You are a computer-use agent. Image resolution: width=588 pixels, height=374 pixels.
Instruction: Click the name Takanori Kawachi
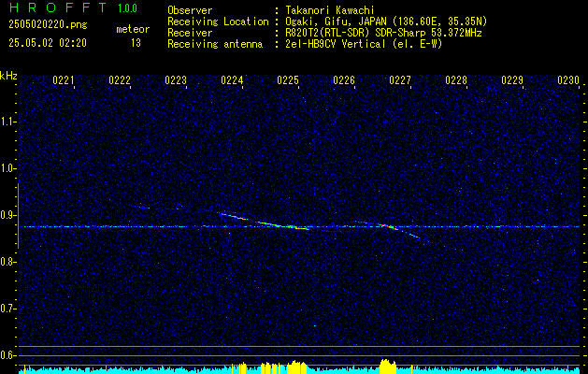tap(330, 10)
